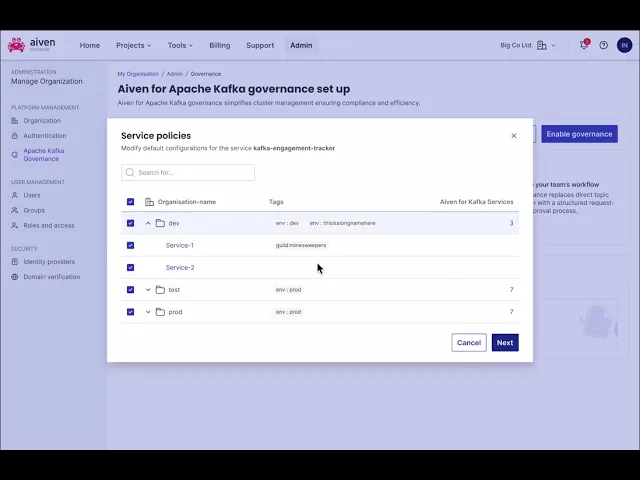640x480 pixels.
Task: Open Organization in the sidebar
Action: click(42, 121)
